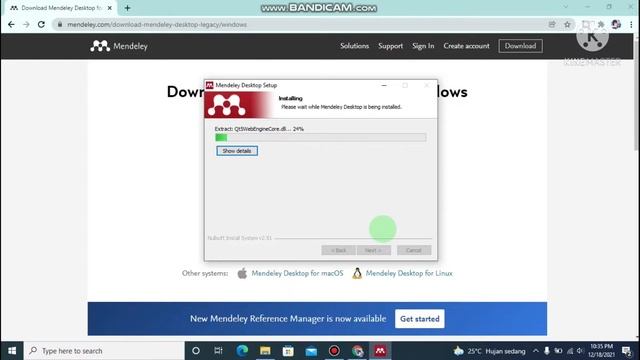Click the Mendeley logo in site header
Image resolution: width=640 pixels, height=360 pixels.
click(x=119, y=46)
